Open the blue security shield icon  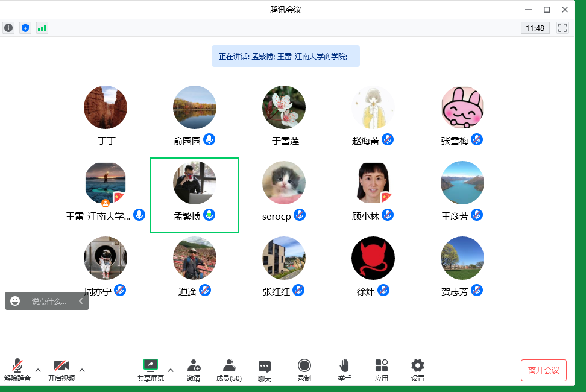pyautogui.click(x=25, y=28)
